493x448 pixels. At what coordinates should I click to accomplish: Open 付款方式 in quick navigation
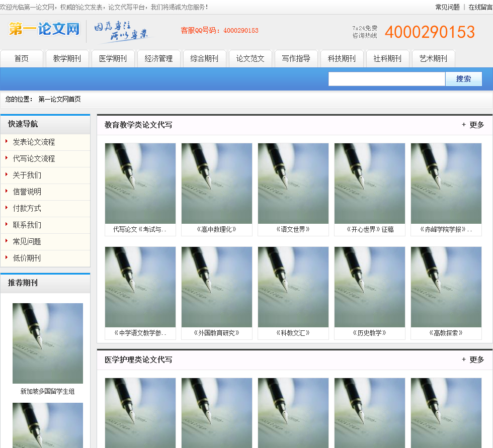coord(27,208)
